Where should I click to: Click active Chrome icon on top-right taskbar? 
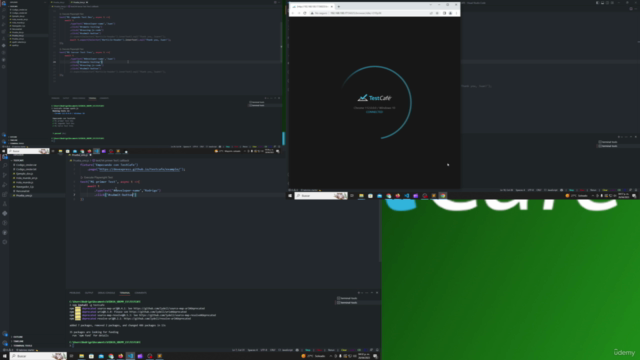[442, 196]
